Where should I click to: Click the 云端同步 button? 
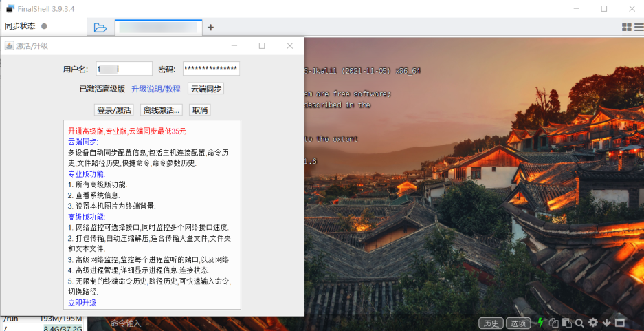click(x=206, y=88)
